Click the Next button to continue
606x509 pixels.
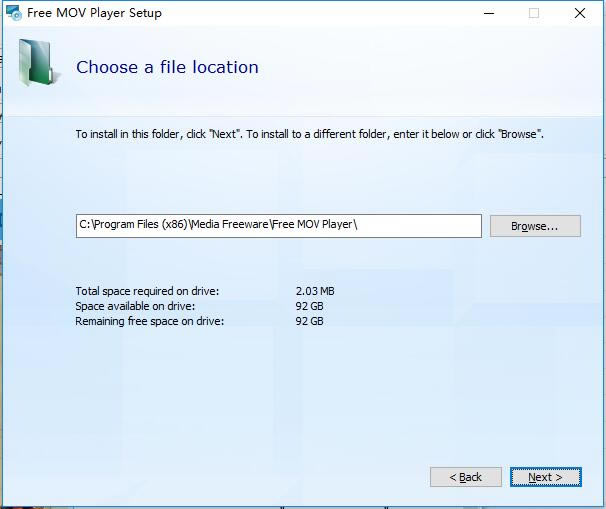tap(545, 477)
